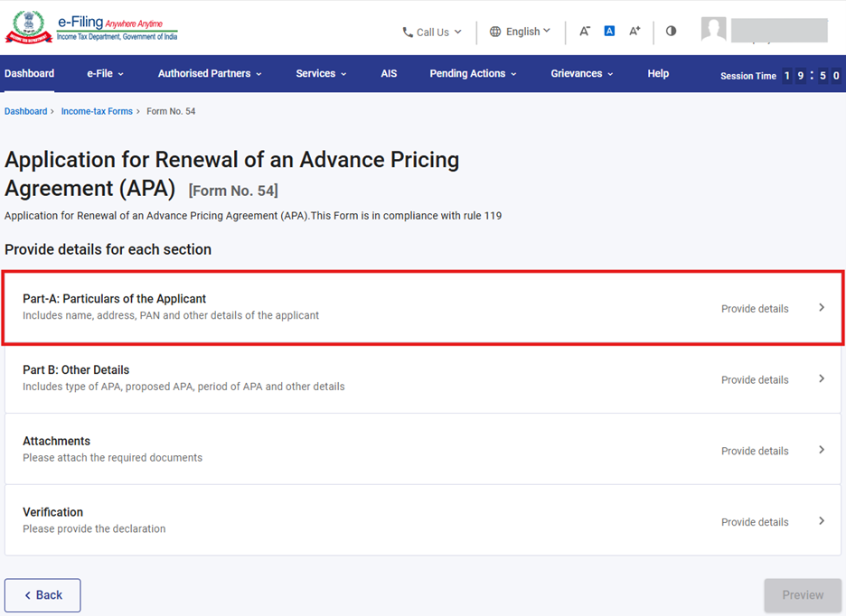The width and height of the screenshot is (846, 616).
Task: Click the Income-tax Forms breadcrumb link
Action: pyautogui.click(x=97, y=112)
